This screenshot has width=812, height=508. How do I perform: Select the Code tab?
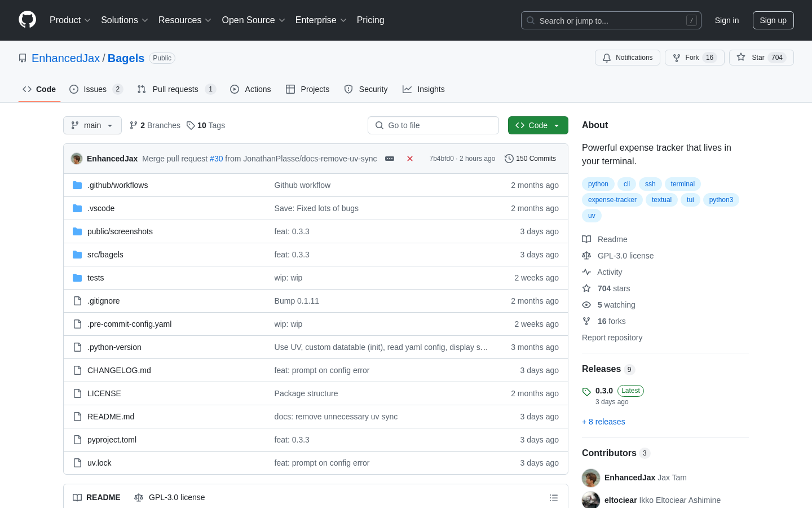click(39, 89)
